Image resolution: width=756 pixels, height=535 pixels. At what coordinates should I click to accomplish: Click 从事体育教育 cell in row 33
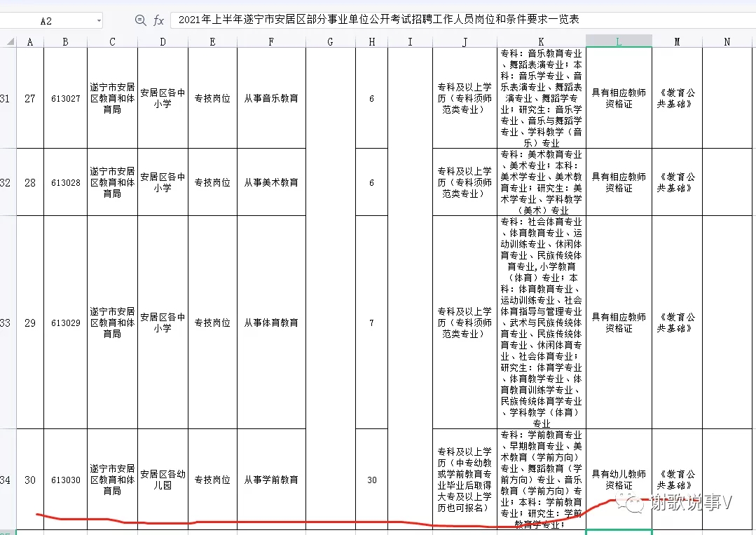coord(271,323)
